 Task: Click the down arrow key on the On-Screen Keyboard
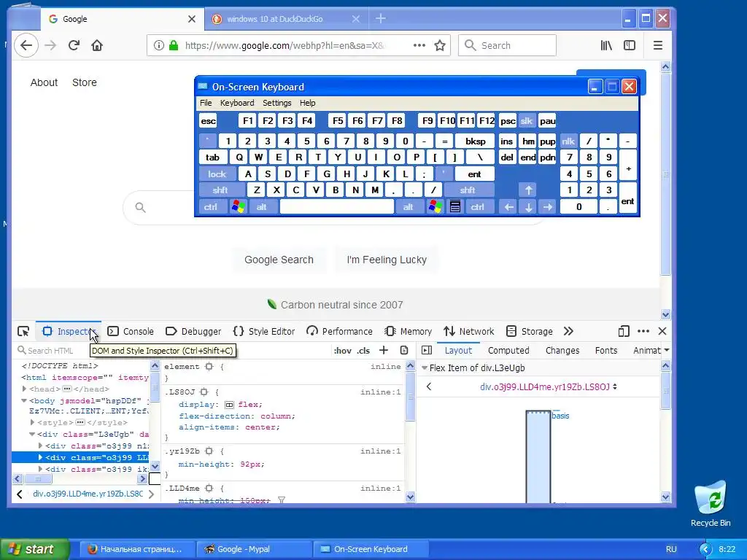(x=528, y=206)
